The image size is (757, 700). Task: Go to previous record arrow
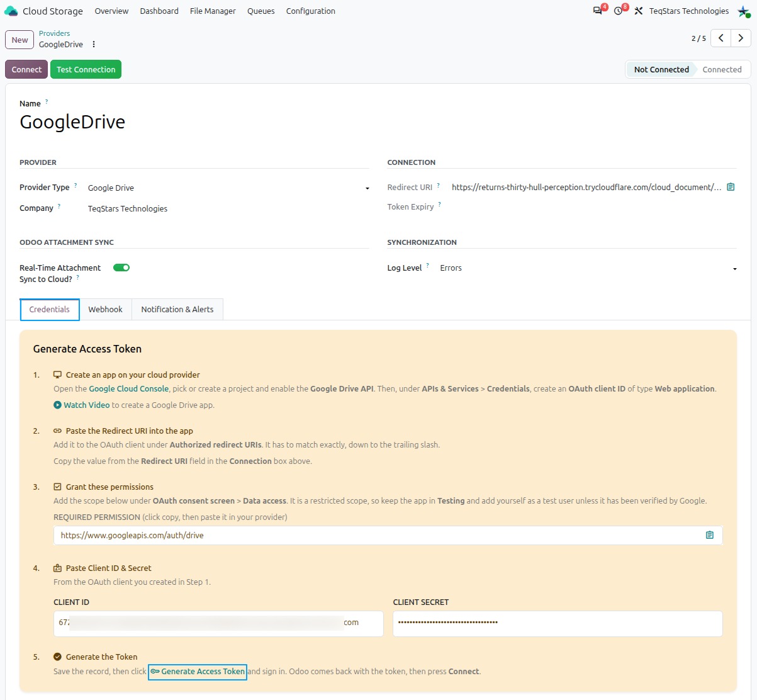[721, 38]
